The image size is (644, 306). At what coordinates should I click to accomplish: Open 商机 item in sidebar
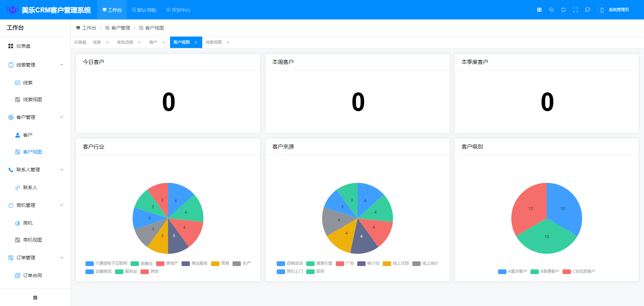point(28,223)
